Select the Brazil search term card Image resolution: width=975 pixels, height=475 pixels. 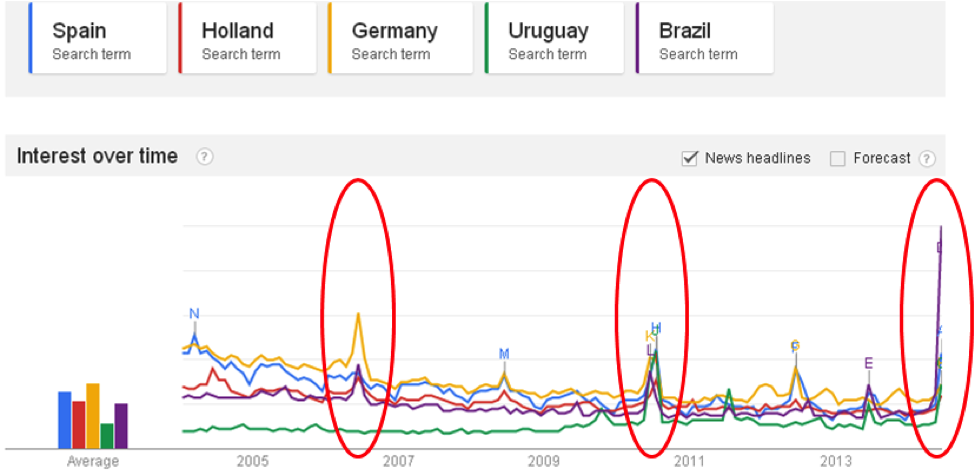tap(703, 38)
